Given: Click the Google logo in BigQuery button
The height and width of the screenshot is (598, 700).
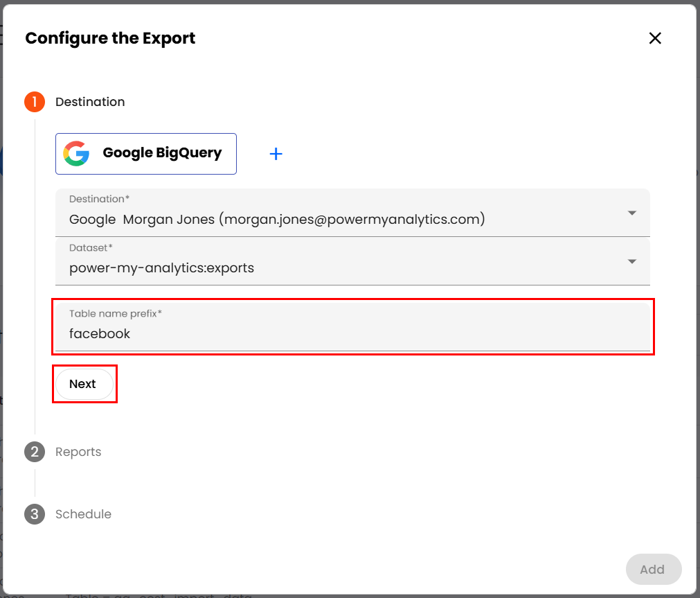Looking at the screenshot, I should tap(76, 154).
